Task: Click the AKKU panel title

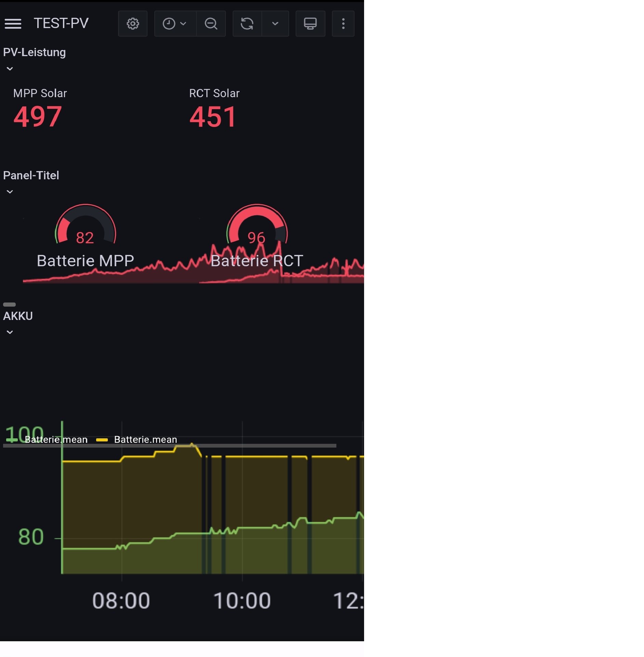Action: click(x=18, y=316)
